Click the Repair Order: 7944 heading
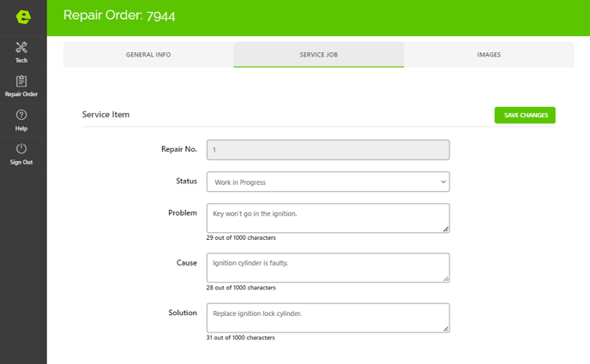Image resolution: width=590 pixels, height=364 pixels. tap(119, 15)
